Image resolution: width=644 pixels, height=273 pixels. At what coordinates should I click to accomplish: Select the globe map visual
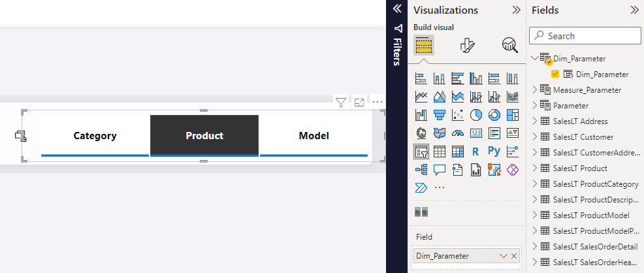(x=421, y=133)
